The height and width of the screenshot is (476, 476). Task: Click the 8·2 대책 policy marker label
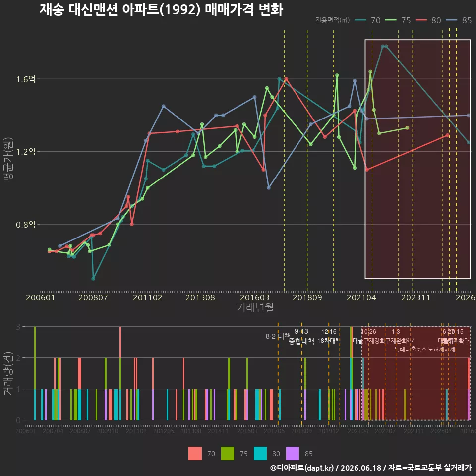click(x=278, y=336)
